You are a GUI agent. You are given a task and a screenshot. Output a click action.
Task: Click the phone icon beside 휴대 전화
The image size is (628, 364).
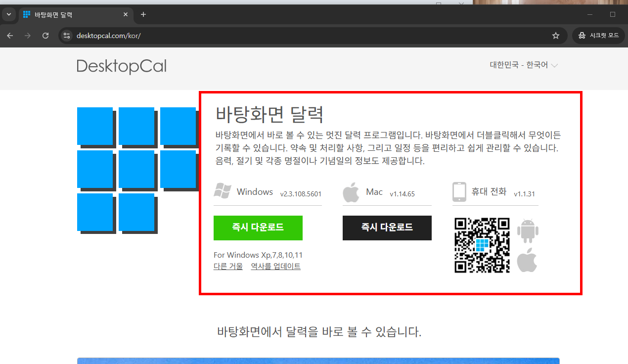pos(459,192)
